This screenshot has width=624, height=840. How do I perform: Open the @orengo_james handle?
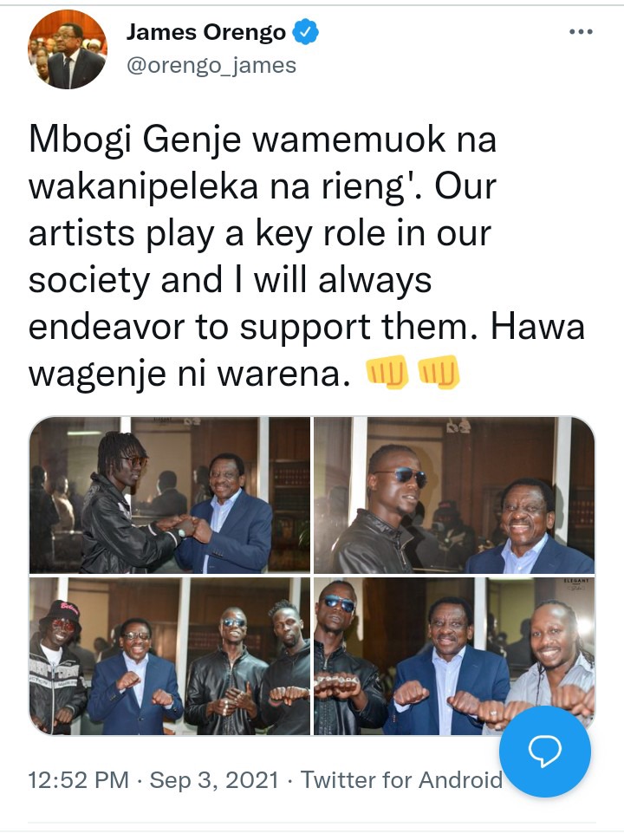[x=211, y=65]
